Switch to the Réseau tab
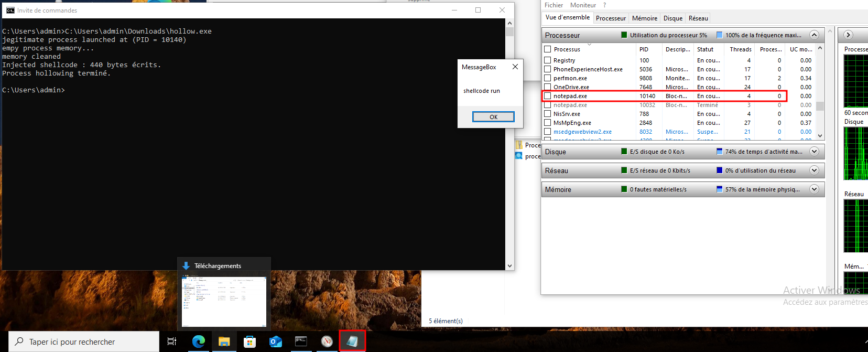The image size is (868, 352). tap(698, 18)
